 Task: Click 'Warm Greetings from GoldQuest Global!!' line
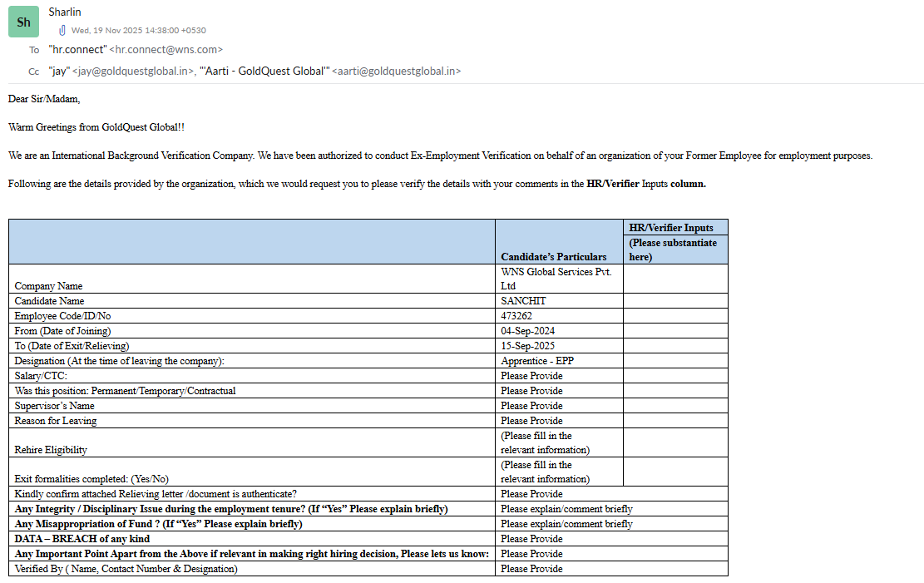pyautogui.click(x=96, y=127)
